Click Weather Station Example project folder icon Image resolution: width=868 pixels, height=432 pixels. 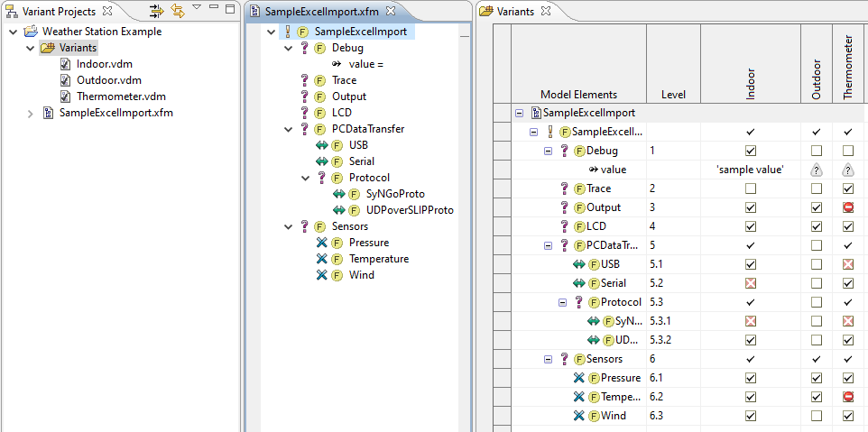click(x=32, y=32)
